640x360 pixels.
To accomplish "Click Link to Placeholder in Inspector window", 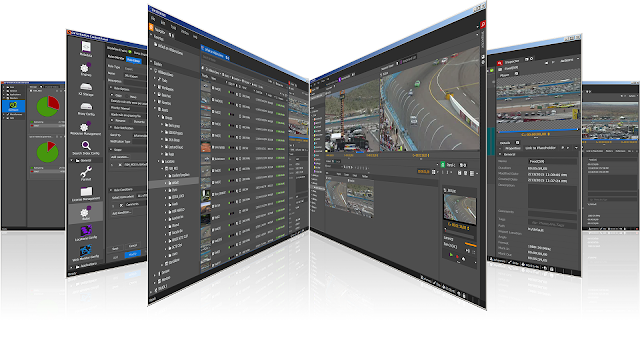I will (x=540, y=148).
